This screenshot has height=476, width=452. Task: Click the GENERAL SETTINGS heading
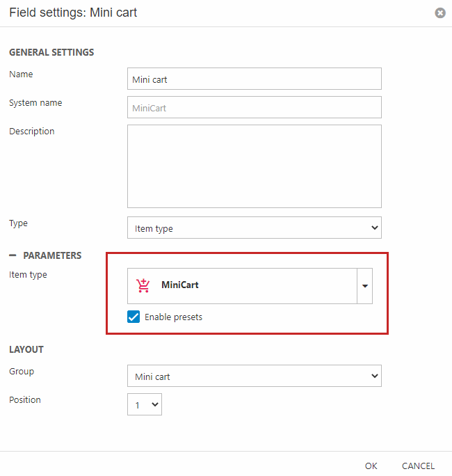click(51, 52)
